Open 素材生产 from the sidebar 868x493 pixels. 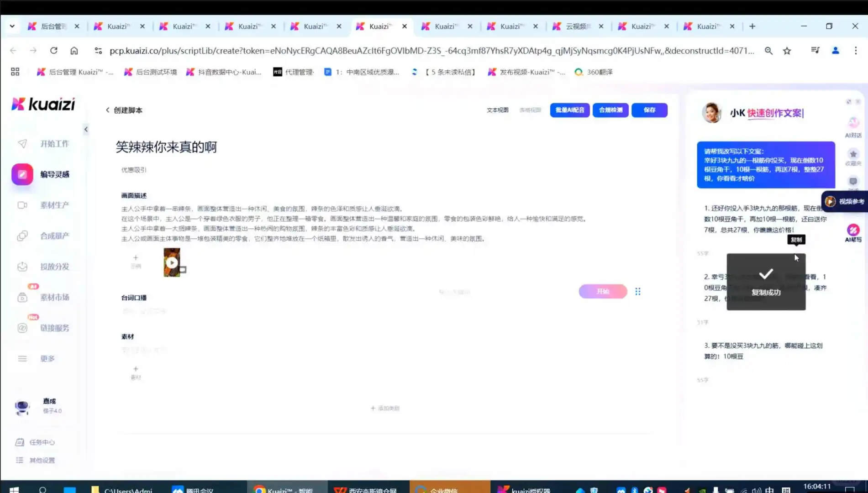(x=54, y=205)
